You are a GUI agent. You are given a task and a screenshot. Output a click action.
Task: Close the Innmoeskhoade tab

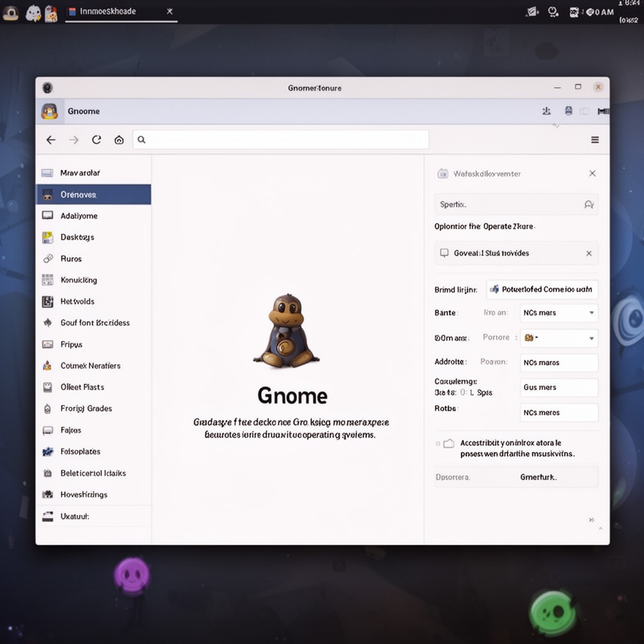[170, 11]
